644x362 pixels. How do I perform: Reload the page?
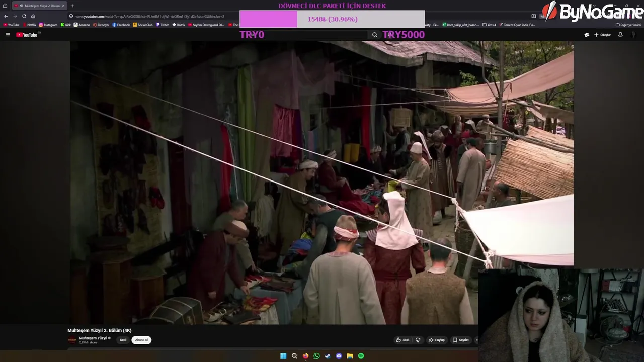click(24, 16)
